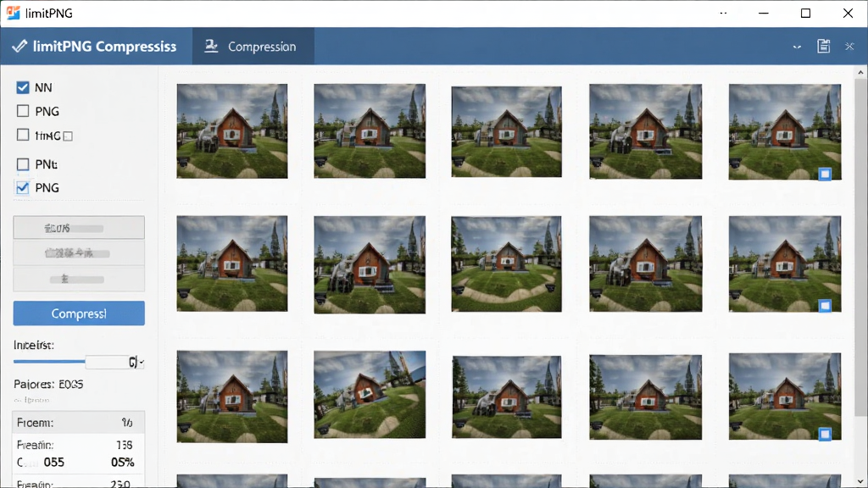Click the blue square badge on third-row last thumbnail
This screenshot has width=868, height=488.
coord(825,435)
